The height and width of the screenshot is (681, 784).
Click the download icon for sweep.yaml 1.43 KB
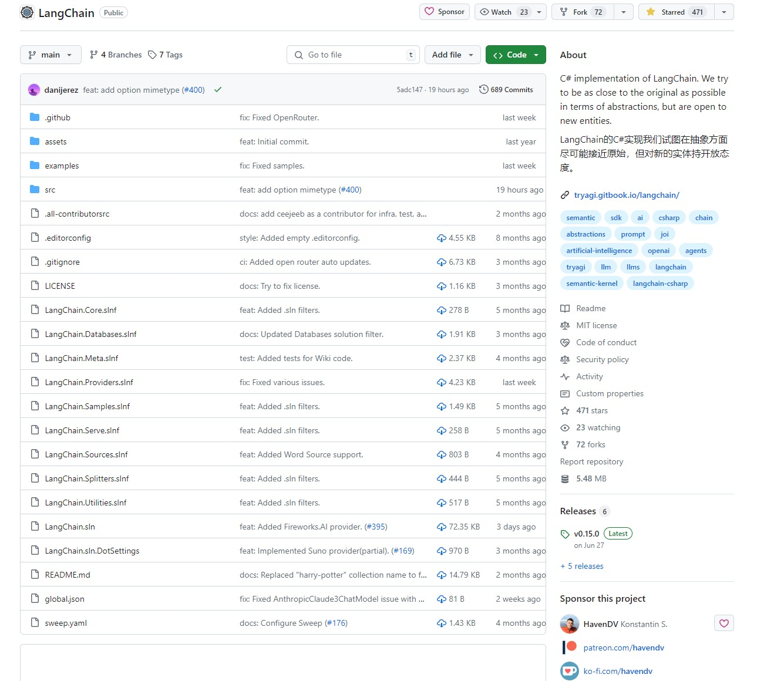442,623
